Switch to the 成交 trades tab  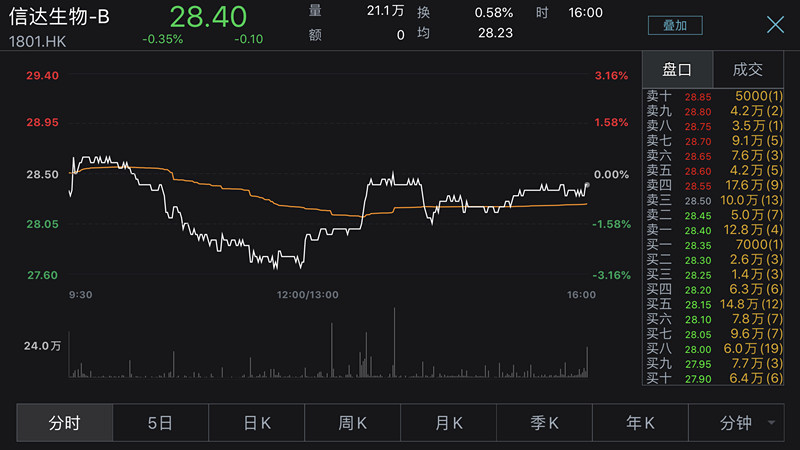pyautogui.click(x=748, y=69)
